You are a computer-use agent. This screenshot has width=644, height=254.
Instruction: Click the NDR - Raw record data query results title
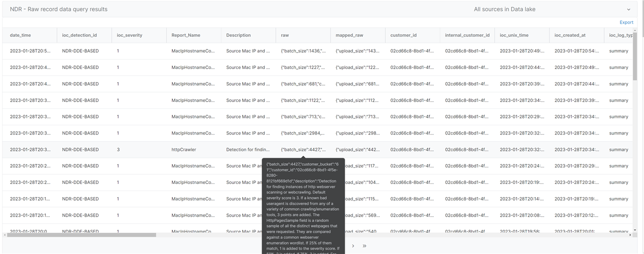59,9
